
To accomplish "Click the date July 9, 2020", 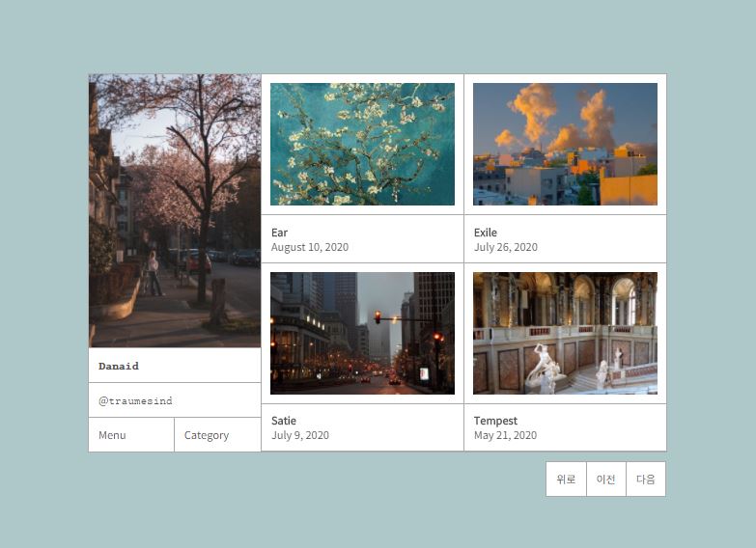I will click(300, 435).
